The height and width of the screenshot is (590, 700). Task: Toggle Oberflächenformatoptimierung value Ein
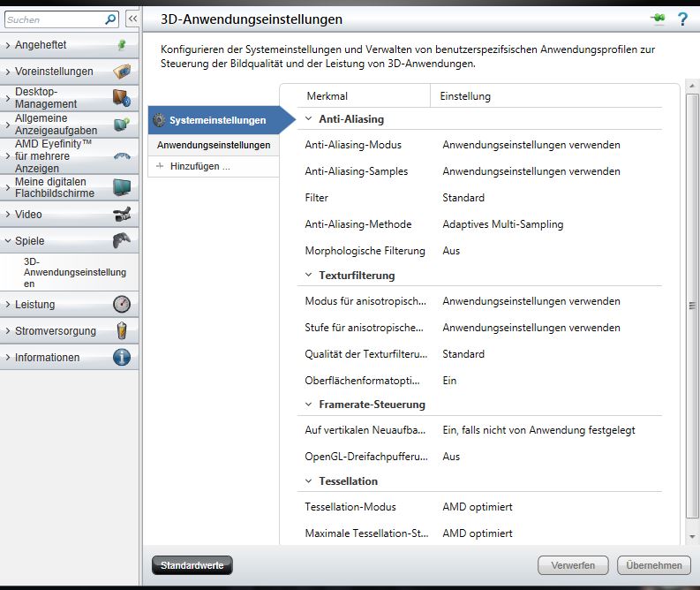click(x=449, y=381)
